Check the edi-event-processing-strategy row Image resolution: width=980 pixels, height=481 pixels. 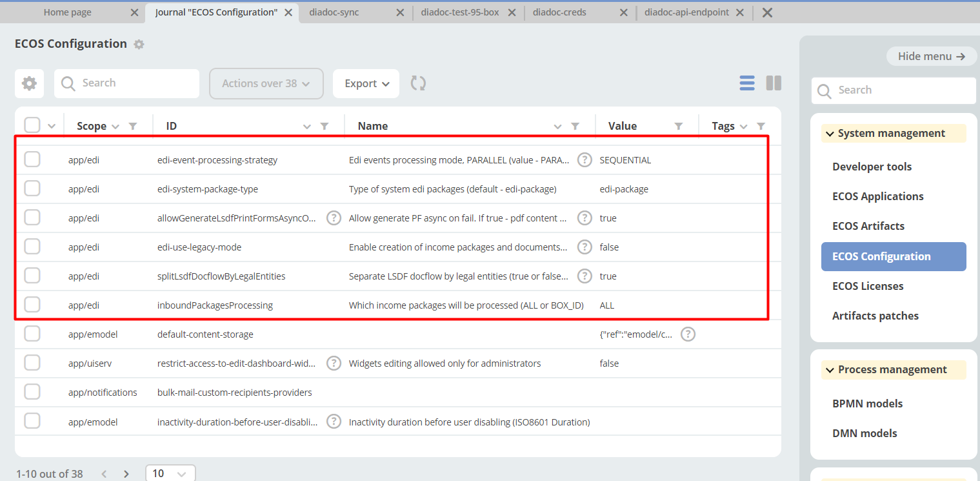click(32, 159)
